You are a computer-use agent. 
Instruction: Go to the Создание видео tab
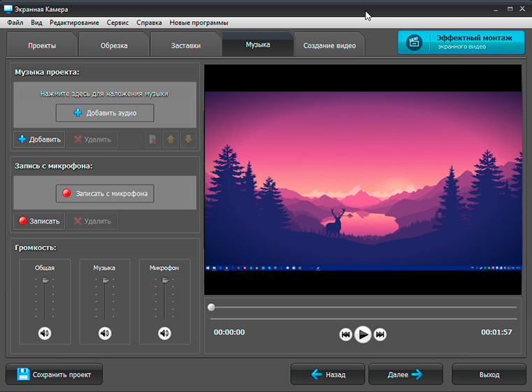[x=329, y=45]
